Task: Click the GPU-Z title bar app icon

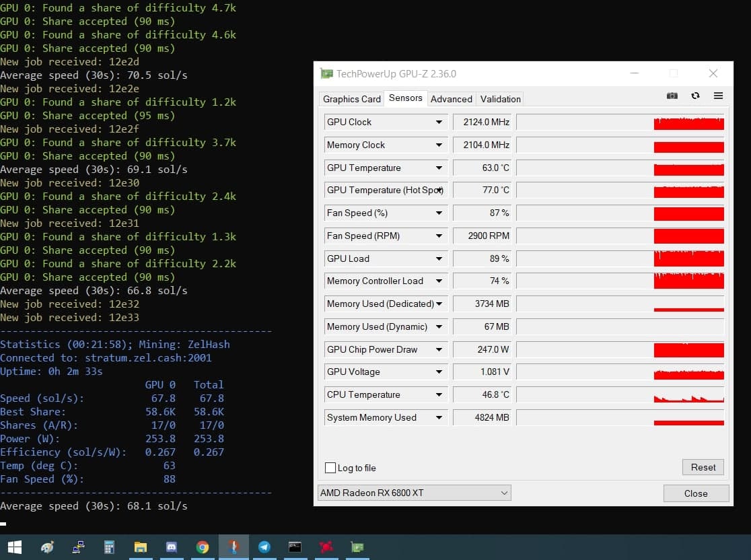Action: [326, 74]
